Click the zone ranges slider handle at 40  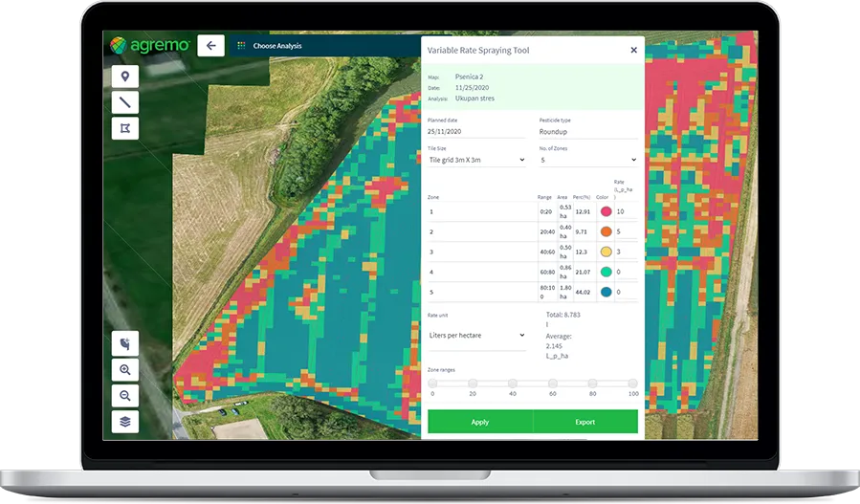coord(513,383)
